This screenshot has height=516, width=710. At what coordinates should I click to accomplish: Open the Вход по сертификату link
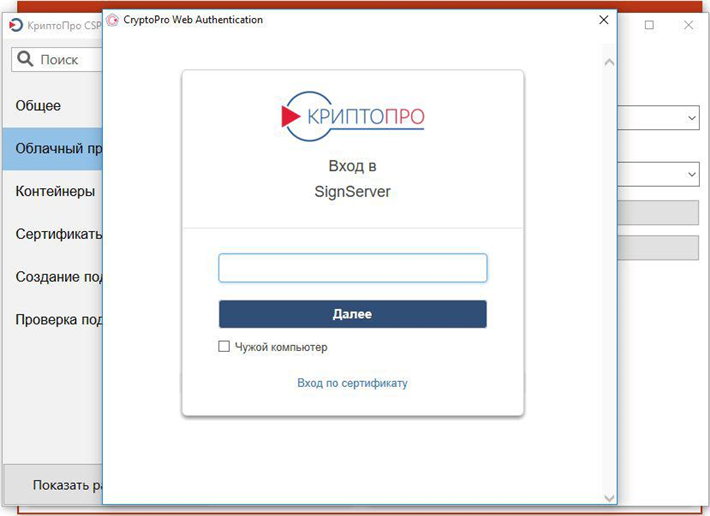click(352, 383)
